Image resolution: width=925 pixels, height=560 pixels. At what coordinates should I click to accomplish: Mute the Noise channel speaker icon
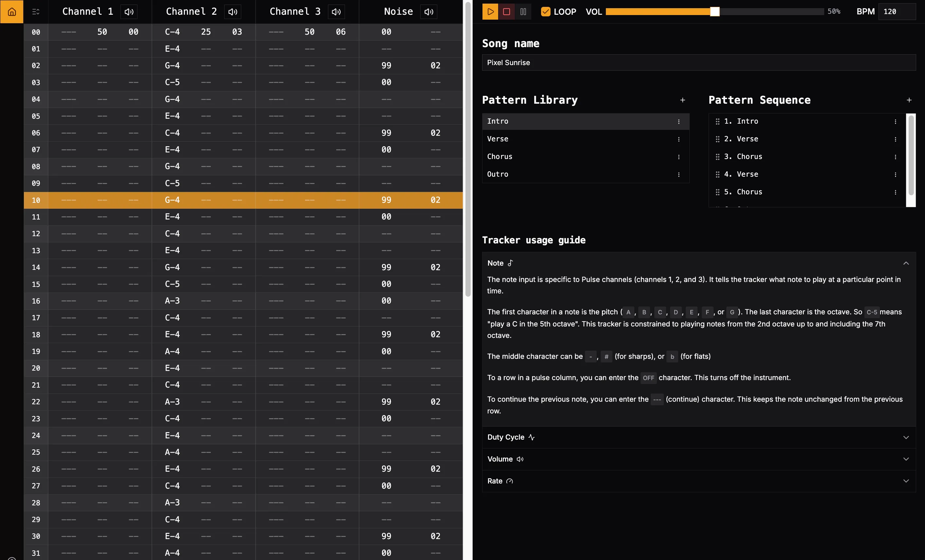pos(429,12)
